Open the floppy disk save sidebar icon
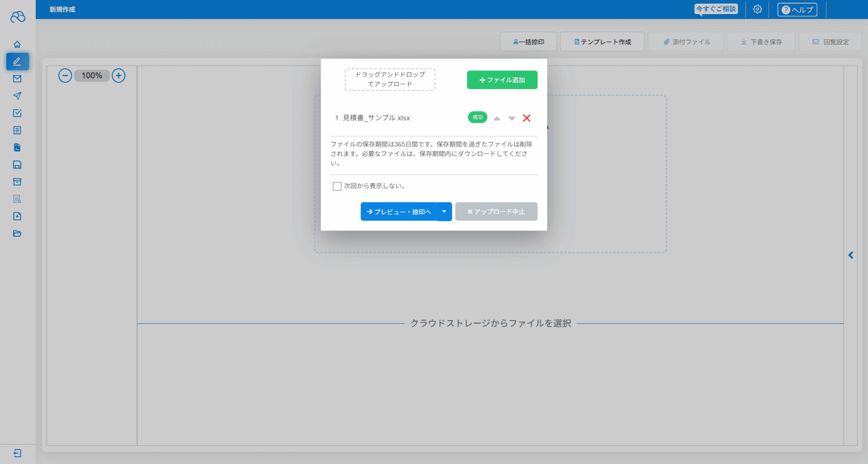 [17, 164]
